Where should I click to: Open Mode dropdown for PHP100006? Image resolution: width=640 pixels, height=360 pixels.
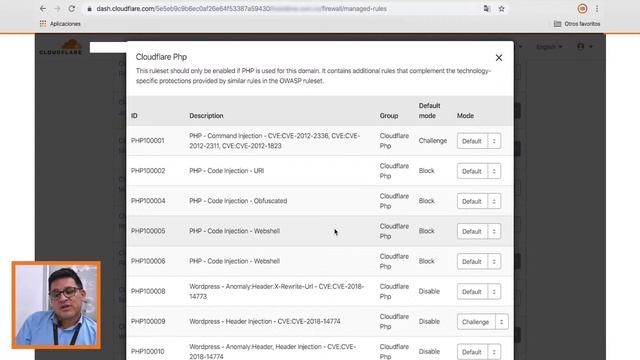tap(479, 262)
